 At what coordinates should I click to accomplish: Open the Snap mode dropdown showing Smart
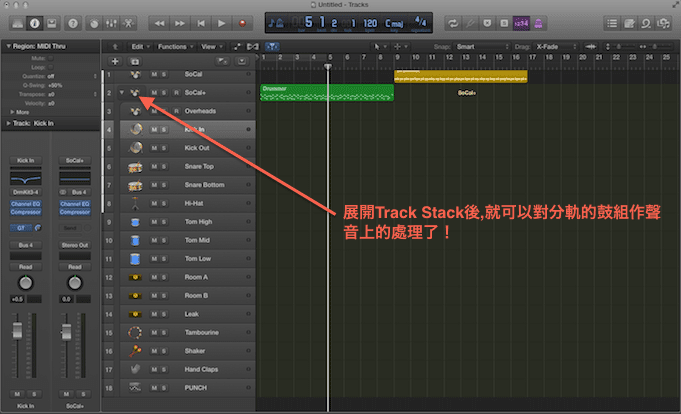coord(481,46)
